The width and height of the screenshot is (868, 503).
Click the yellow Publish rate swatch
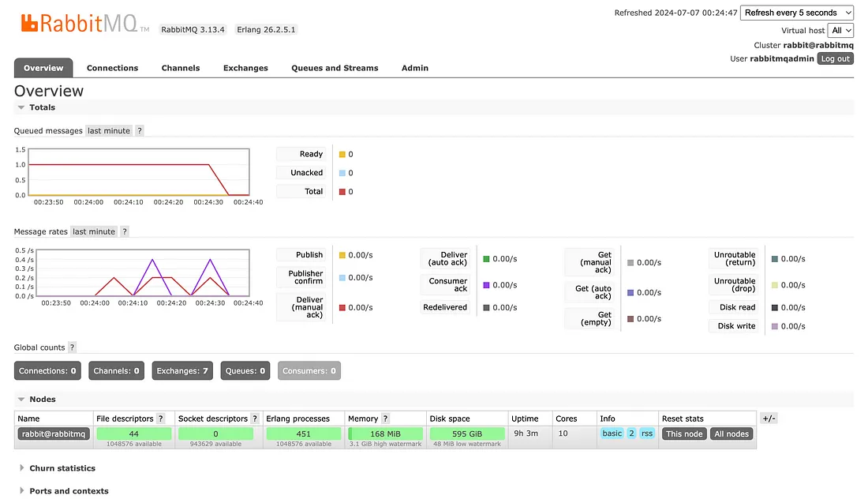[342, 255]
